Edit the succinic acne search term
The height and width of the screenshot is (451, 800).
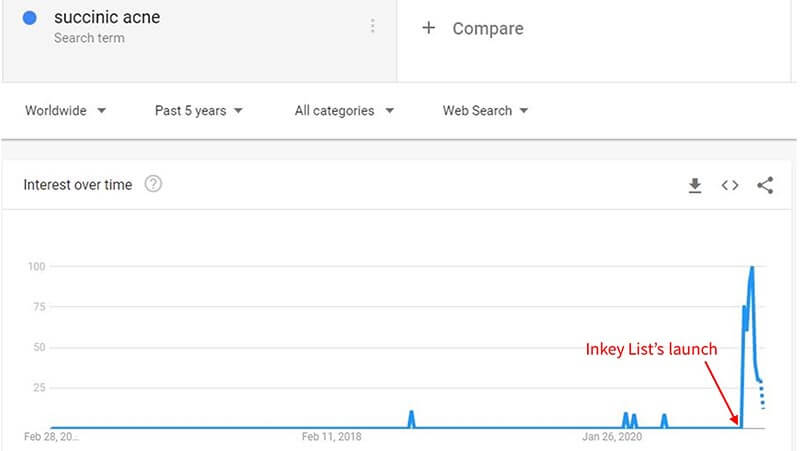click(107, 17)
